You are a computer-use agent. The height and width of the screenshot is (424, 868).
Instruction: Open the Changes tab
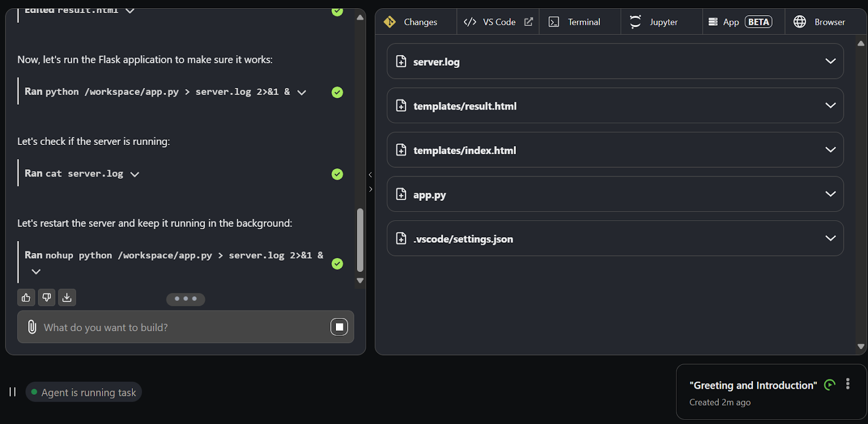[x=416, y=22]
